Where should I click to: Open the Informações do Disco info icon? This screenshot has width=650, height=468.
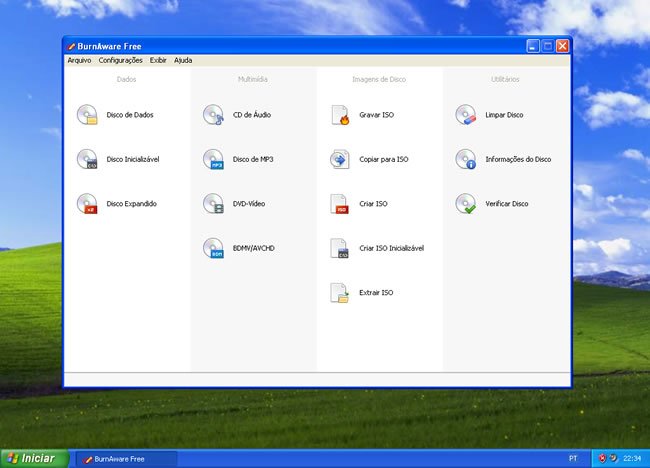point(466,159)
